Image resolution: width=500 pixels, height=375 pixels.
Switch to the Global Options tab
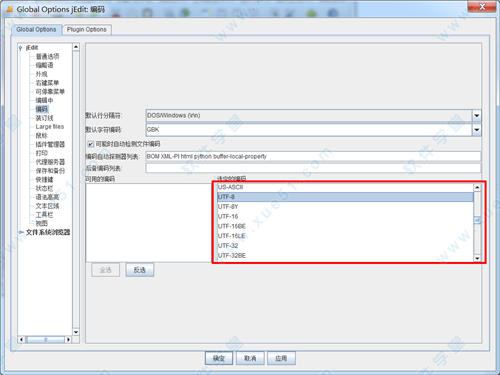[36, 30]
